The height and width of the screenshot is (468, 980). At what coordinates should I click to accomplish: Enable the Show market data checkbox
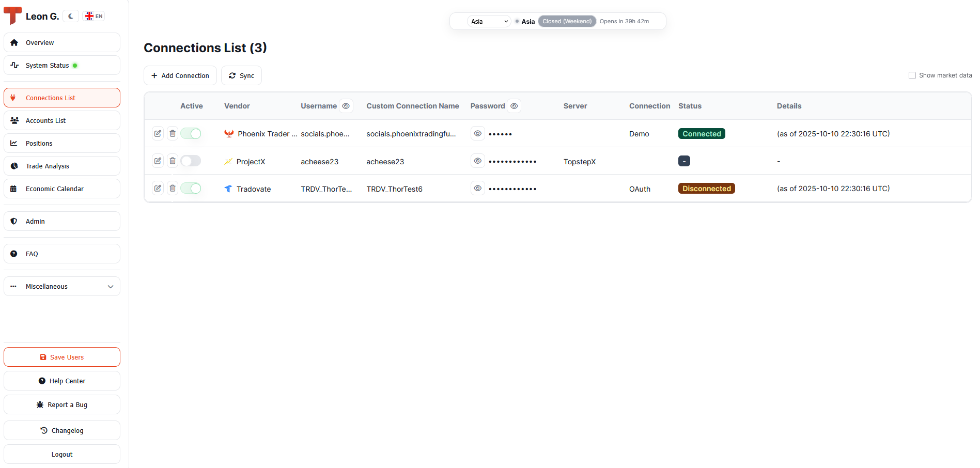click(912, 75)
